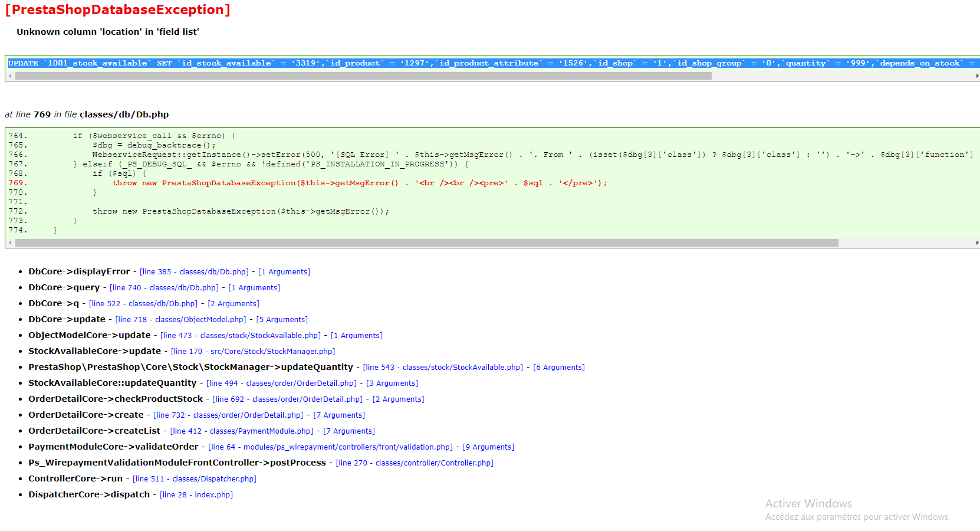
Task: Click the PrestaShopDatabaseException heading
Action: coord(118,10)
